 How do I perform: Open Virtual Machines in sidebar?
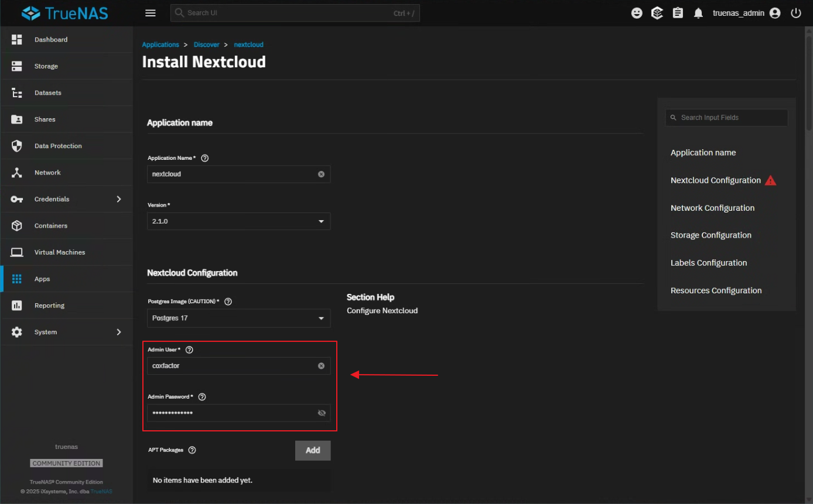tap(66, 252)
